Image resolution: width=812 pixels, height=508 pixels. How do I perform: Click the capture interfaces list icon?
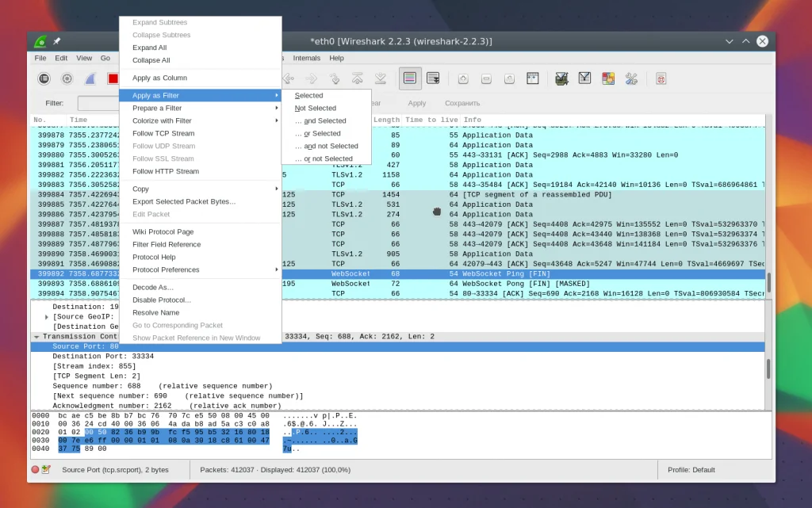(44, 78)
